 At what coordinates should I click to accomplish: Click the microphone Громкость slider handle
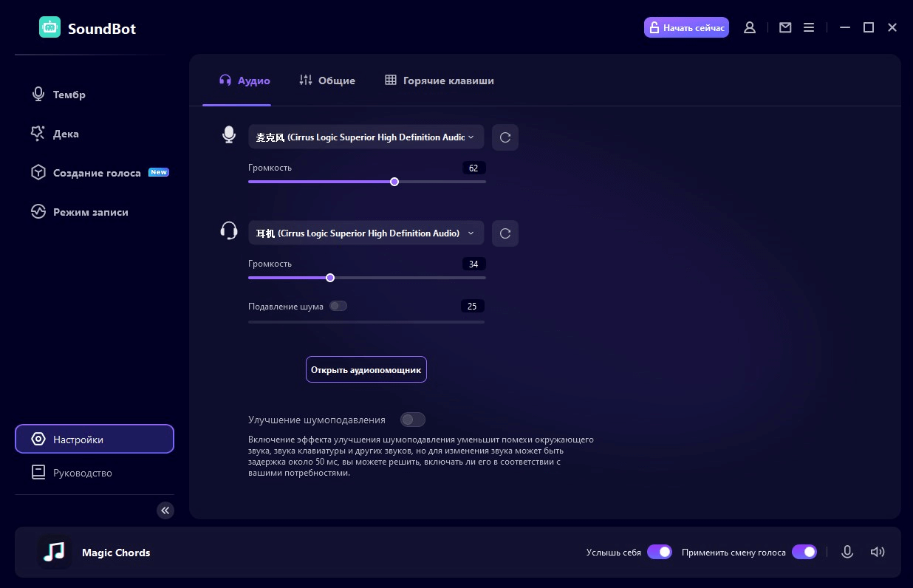394,182
